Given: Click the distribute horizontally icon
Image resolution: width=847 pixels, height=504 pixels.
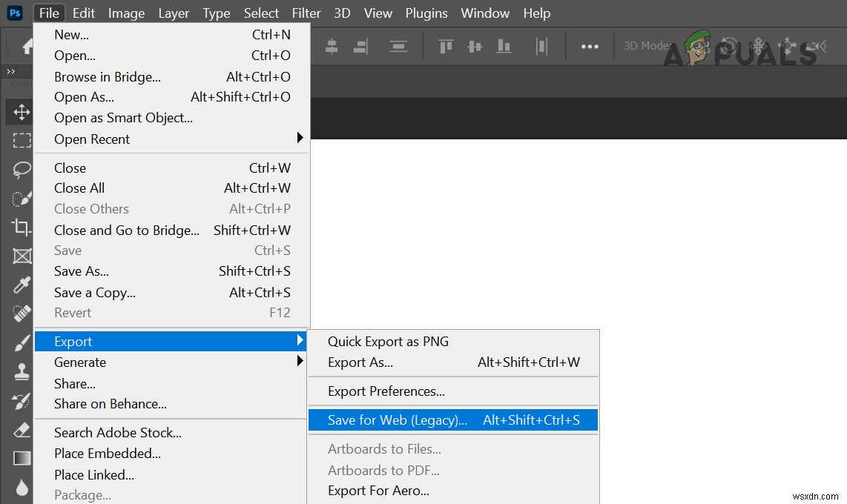Looking at the screenshot, I should coord(542,47).
